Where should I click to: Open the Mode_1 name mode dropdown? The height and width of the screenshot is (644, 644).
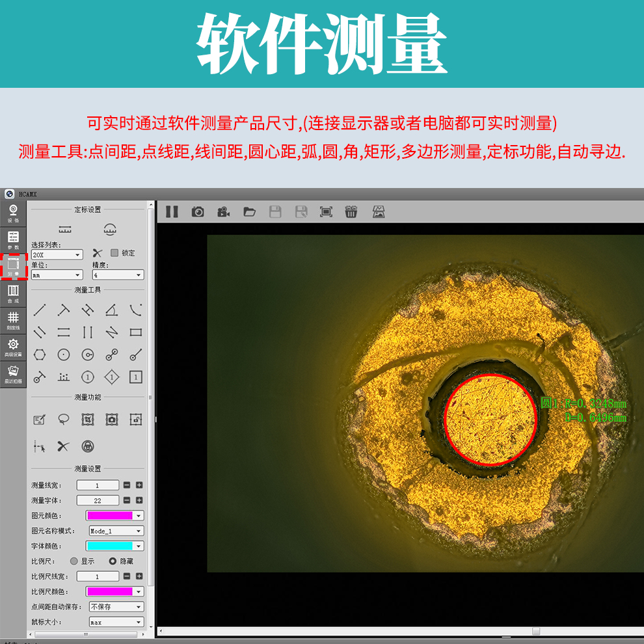(116, 531)
